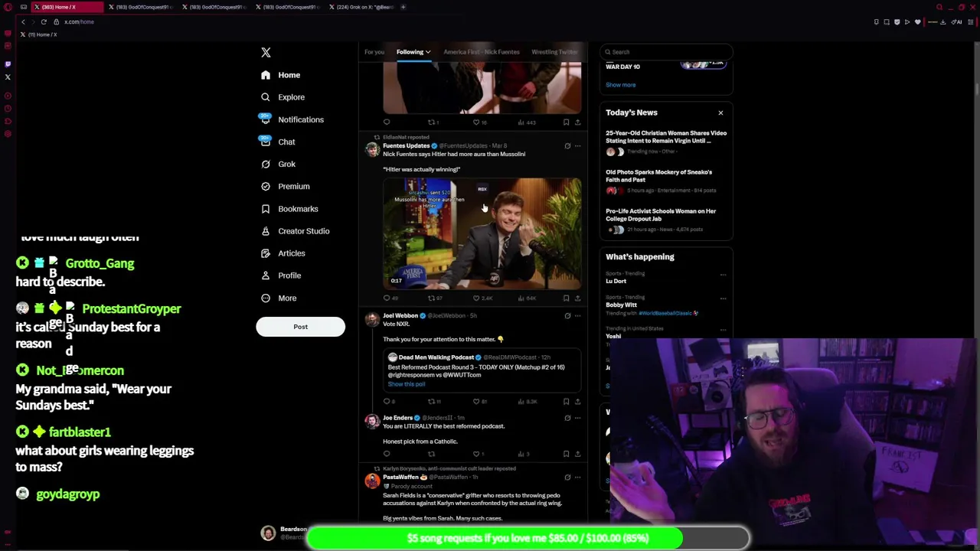Open Articles in the sidebar
Screen dimensions: 980x551
283,253
